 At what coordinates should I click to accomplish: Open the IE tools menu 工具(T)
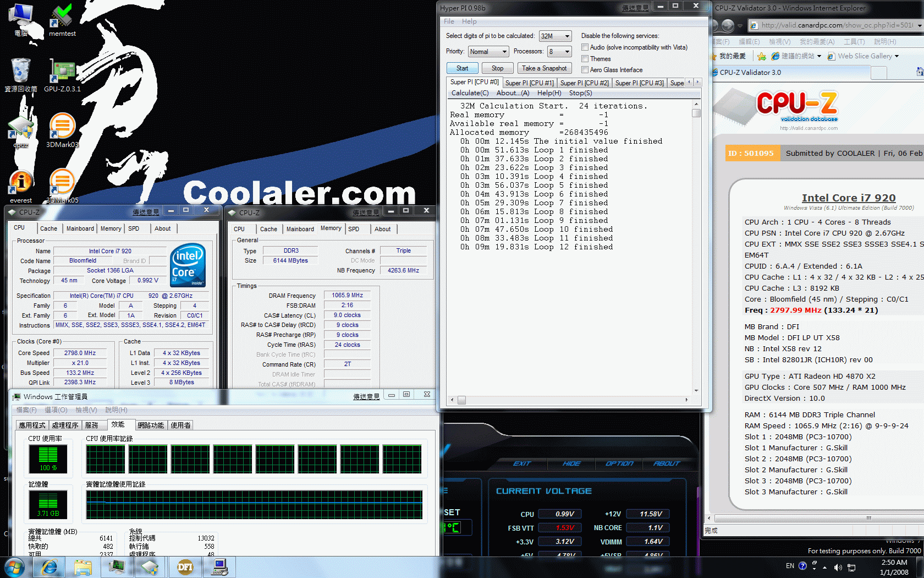coord(854,42)
